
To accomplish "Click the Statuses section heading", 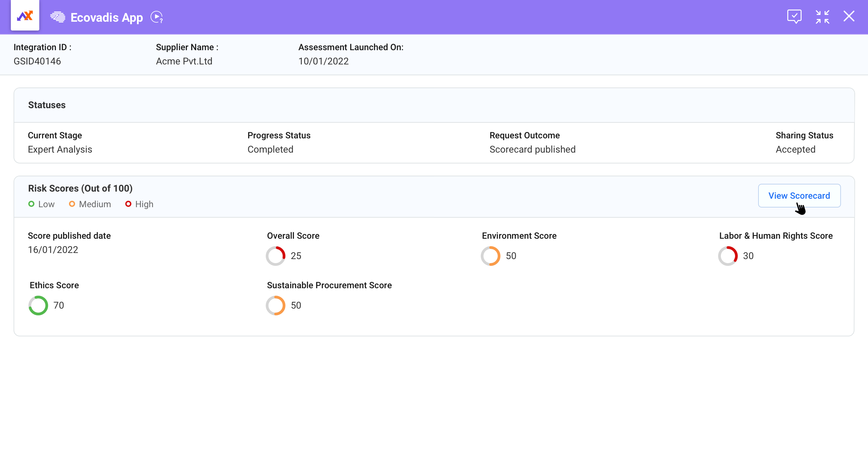I will pos(47,105).
